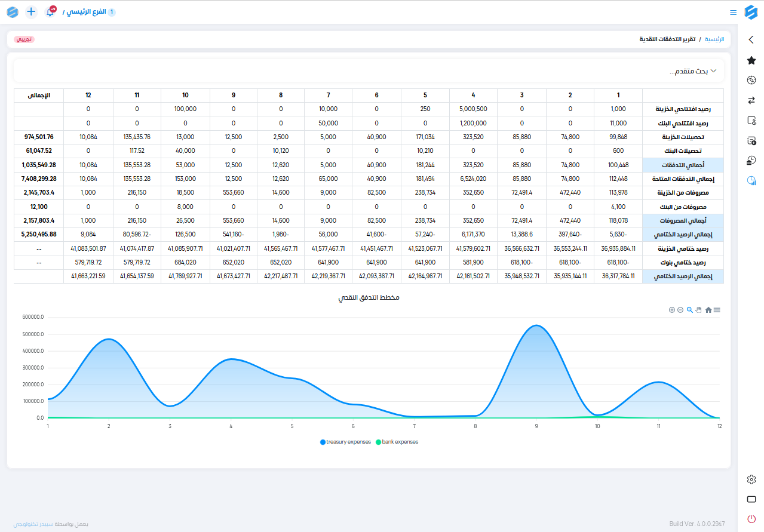Open the reports pie chart sidebar icon
This screenshot has width=764, height=532.
coord(751,180)
